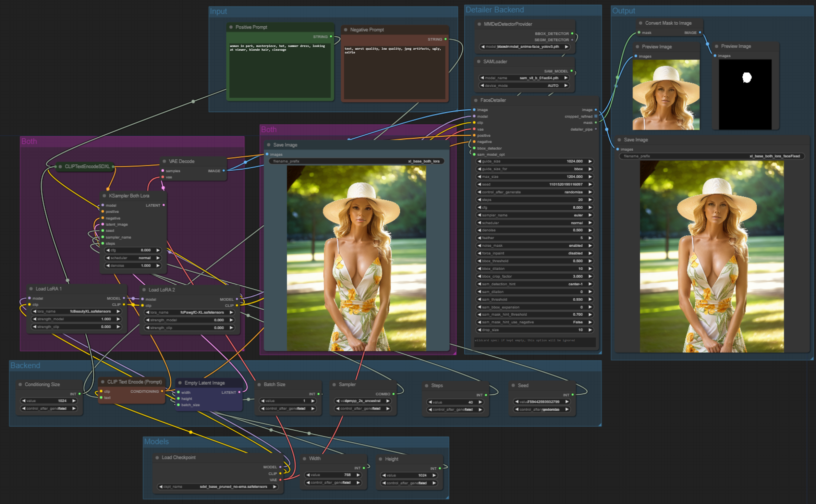
Task: Click the SAMLoader node collapse dot
Action: 479,62
